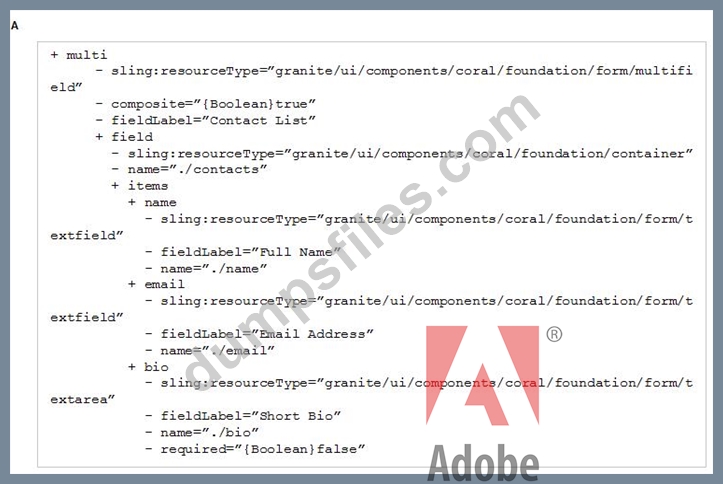
Task: Toggle the plus sign before name node
Action: 132,202
